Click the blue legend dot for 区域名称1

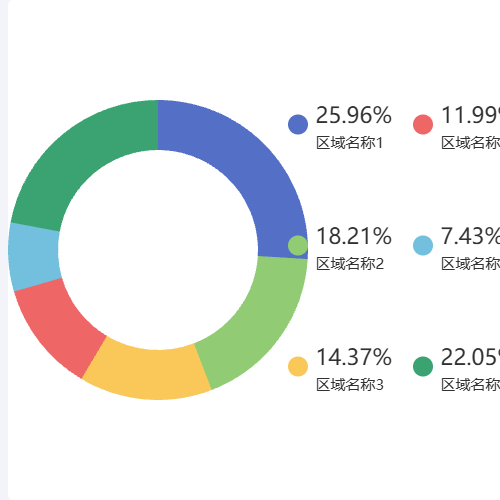tap(298, 124)
